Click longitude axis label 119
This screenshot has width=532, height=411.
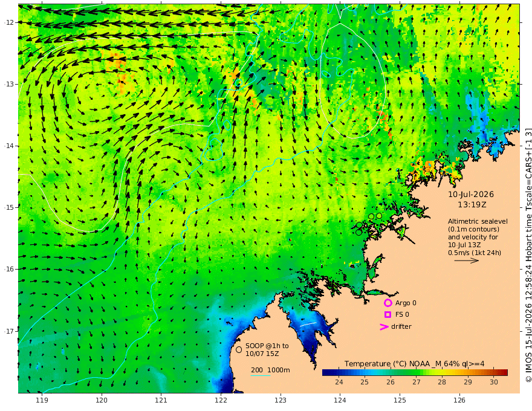42,400
